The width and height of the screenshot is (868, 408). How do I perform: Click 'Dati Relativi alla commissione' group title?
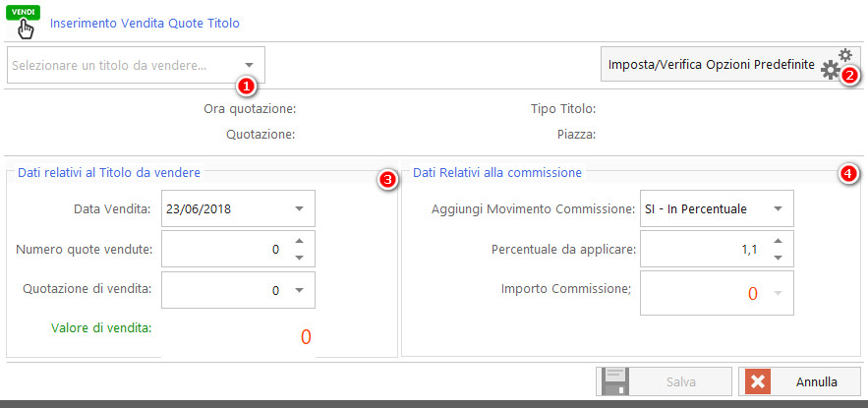[x=497, y=173]
